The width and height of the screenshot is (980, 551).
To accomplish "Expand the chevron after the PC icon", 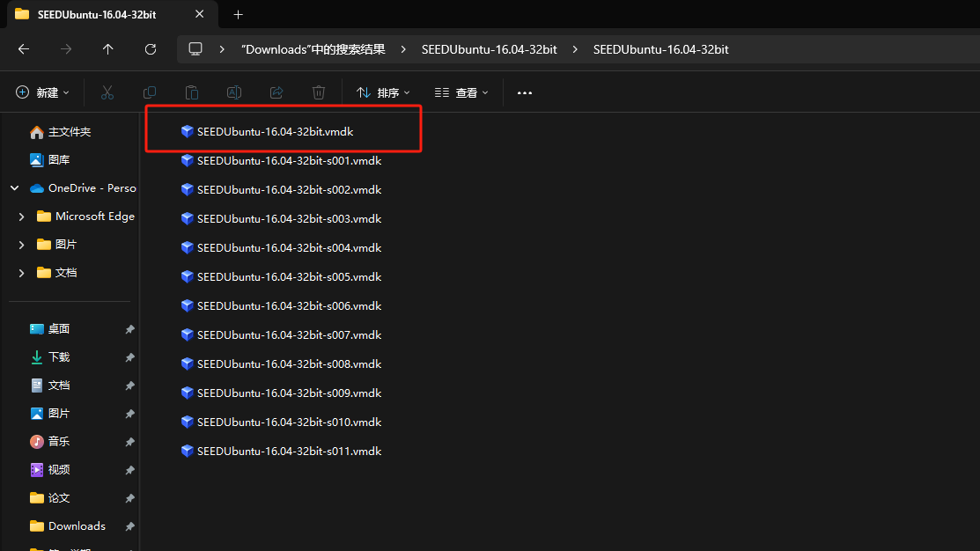I will [222, 49].
